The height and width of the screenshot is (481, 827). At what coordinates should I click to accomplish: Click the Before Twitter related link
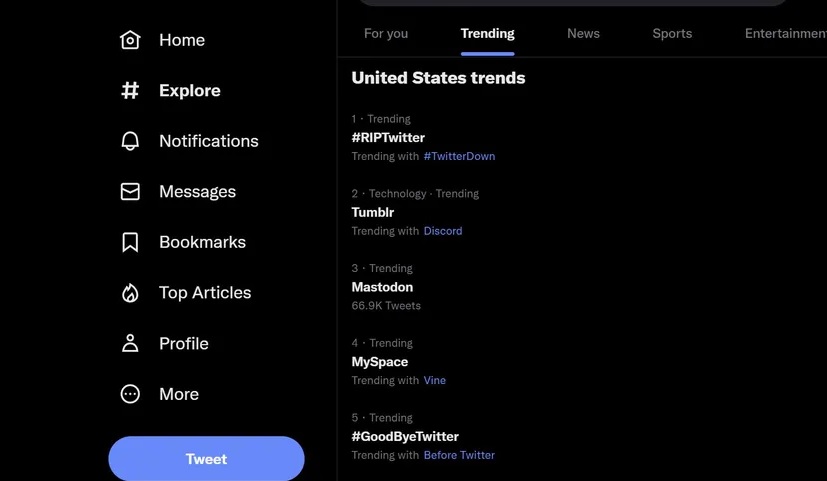click(x=459, y=455)
